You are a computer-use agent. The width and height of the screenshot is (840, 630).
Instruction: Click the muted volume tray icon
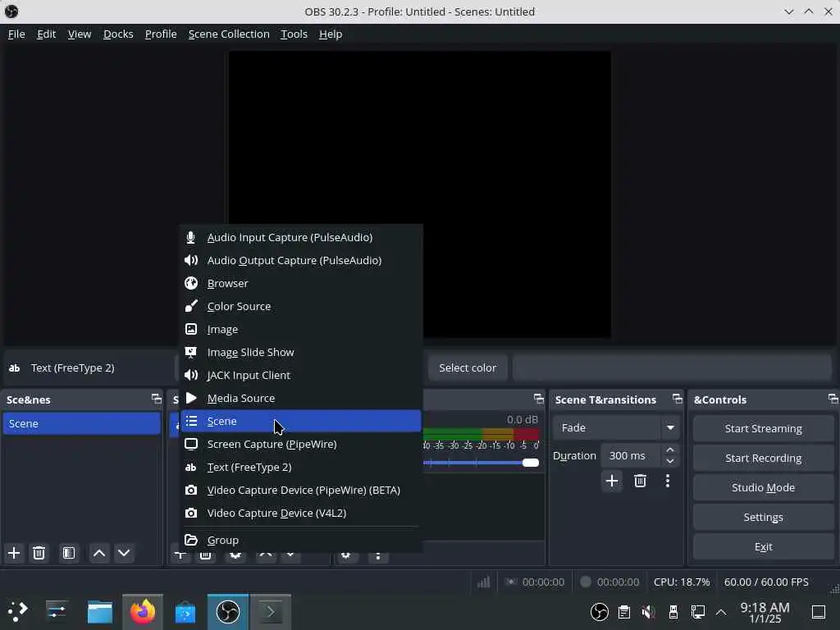tap(648, 611)
